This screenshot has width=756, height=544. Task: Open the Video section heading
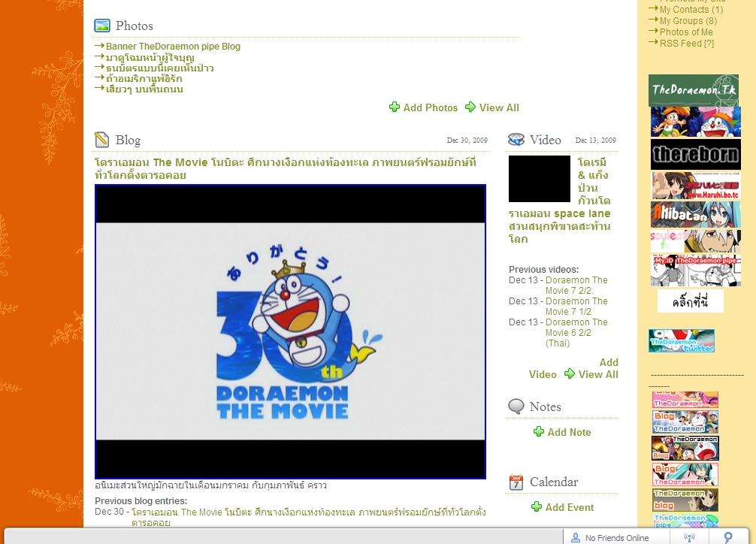(546, 140)
